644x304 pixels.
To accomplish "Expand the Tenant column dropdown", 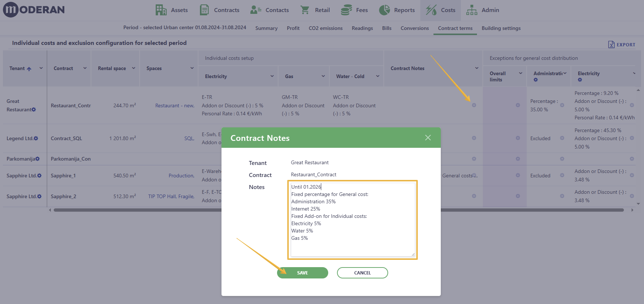I will (41, 68).
